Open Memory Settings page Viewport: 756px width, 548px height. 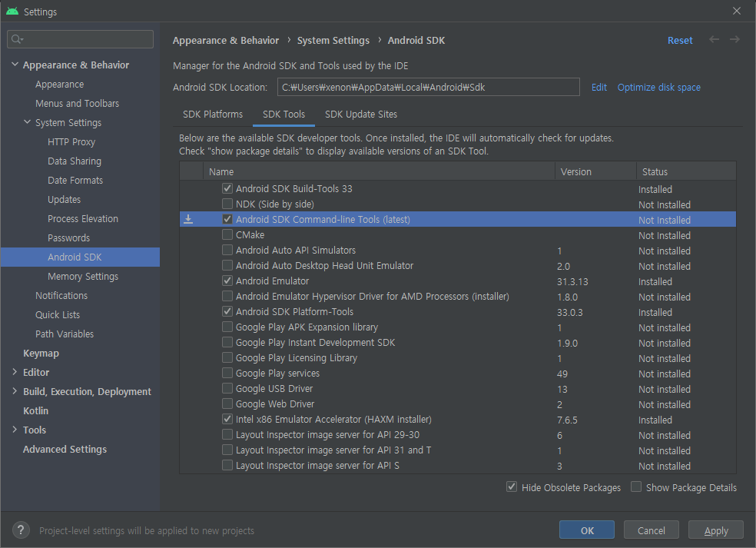[x=83, y=277]
